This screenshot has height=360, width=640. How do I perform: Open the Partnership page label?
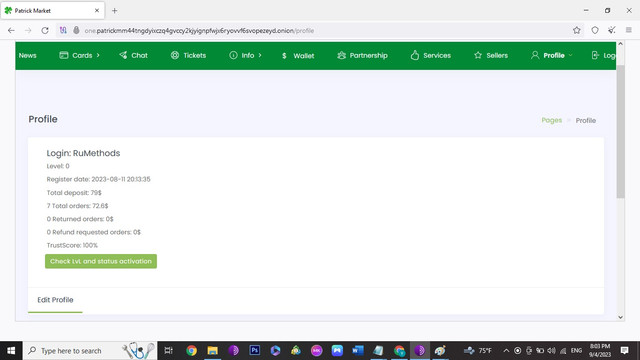click(369, 56)
